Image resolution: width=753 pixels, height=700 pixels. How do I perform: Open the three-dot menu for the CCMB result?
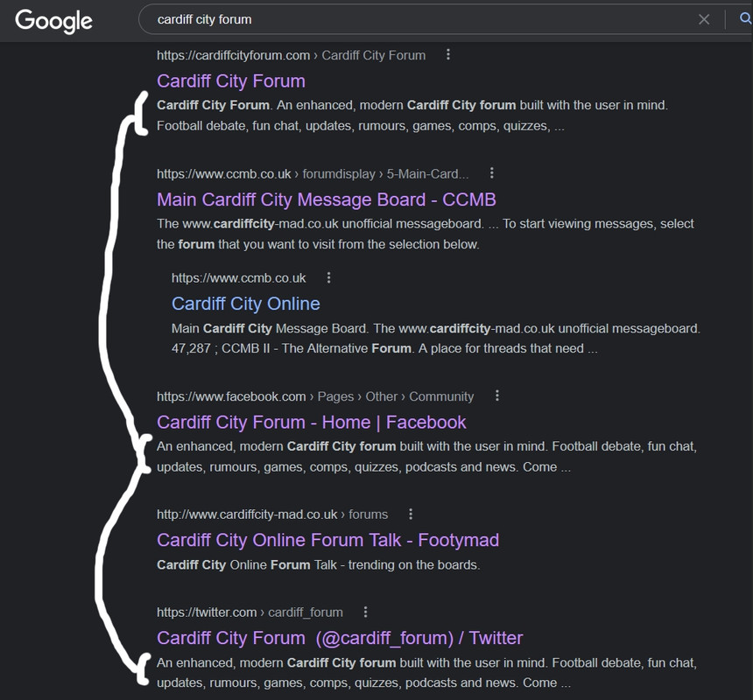click(491, 173)
